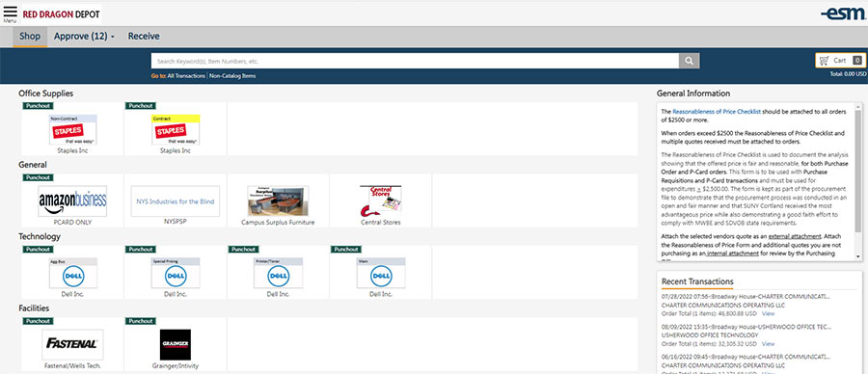This screenshot has height=374, width=868.
Task: Click the magnifying glass search button
Action: click(690, 61)
